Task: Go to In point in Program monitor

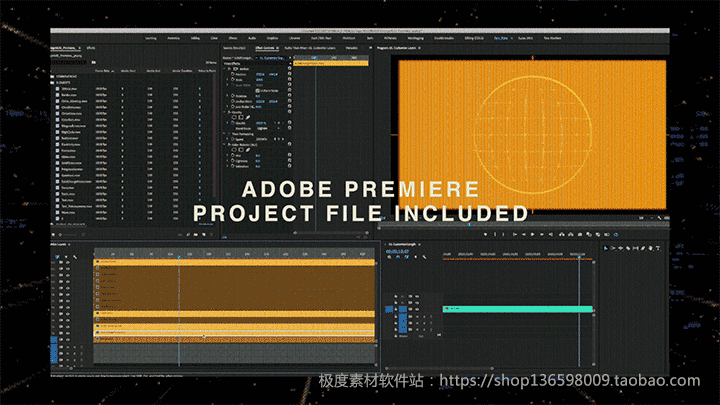Action: point(514,235)
